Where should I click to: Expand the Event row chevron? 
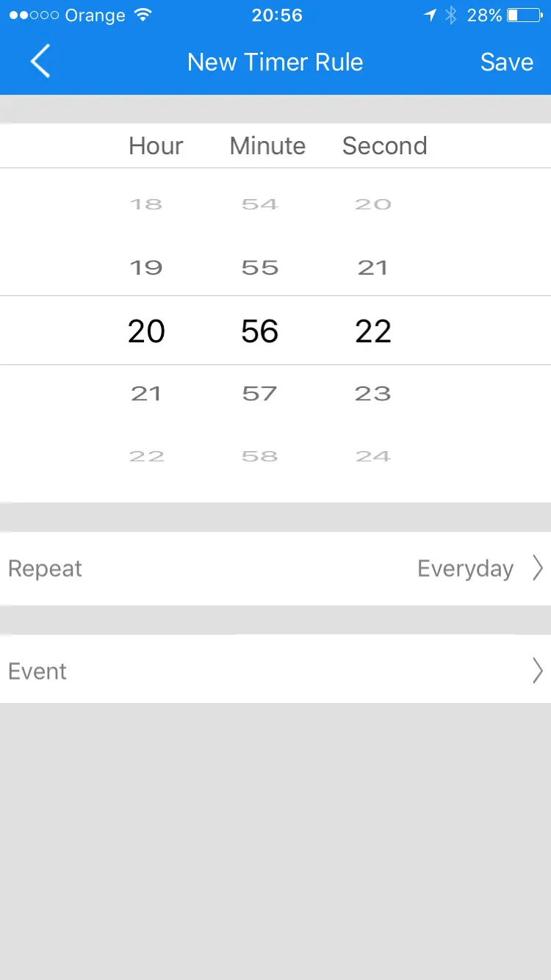[x=538, y=671]
